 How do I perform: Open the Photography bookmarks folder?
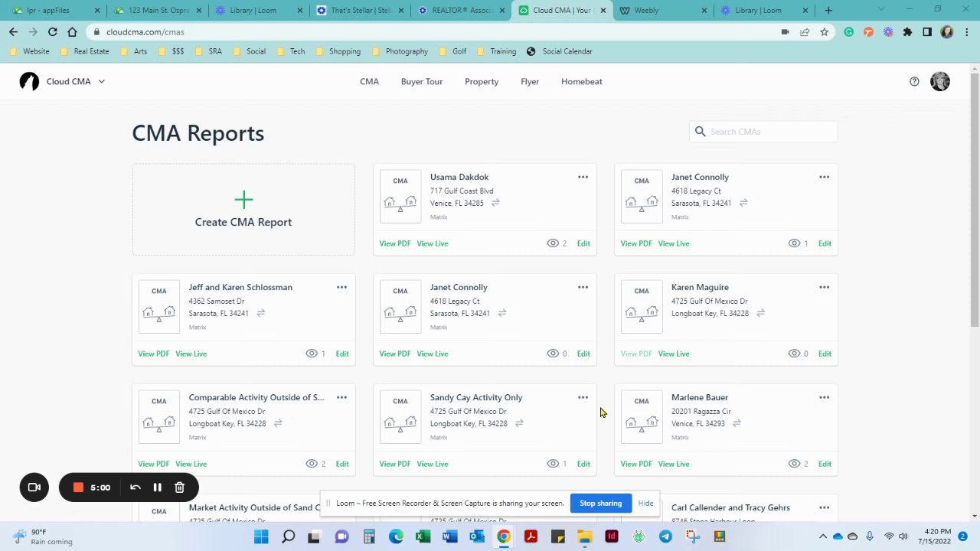[400, 51]
